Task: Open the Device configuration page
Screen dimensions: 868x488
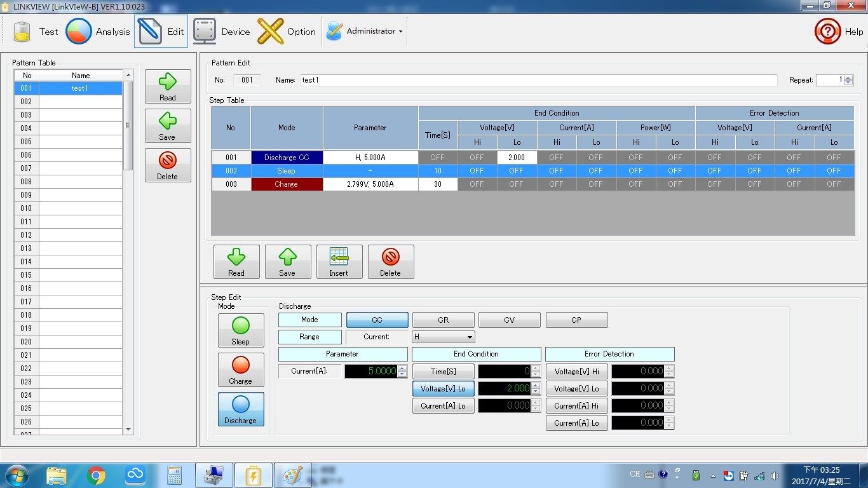Action: 221,31
